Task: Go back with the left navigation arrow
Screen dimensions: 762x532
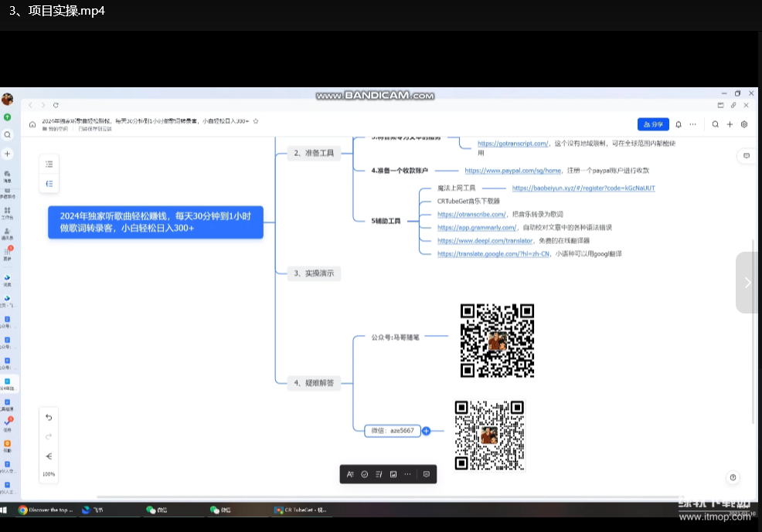Action: tap(30, 105)
